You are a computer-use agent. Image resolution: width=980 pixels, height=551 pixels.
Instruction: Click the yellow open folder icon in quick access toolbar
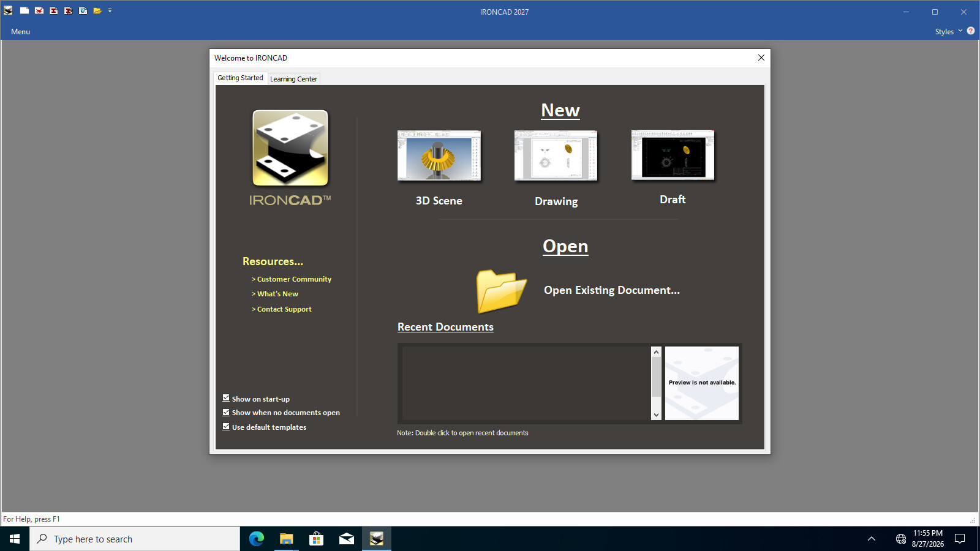click(97, 10)
